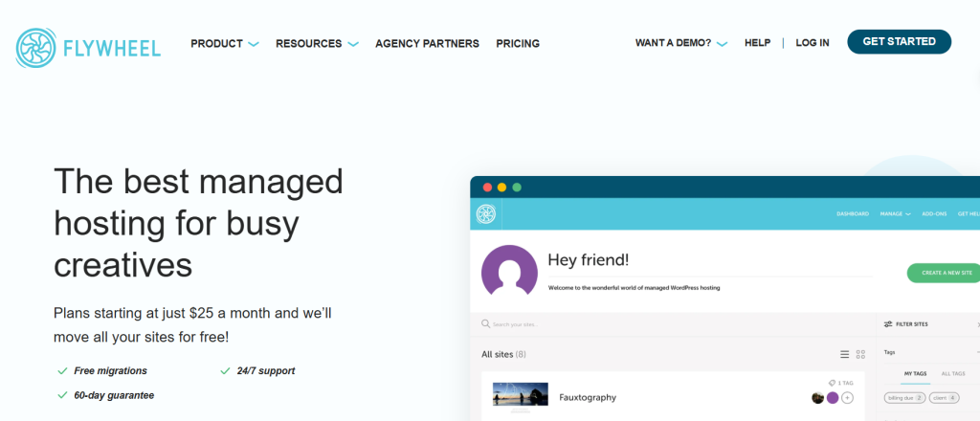
Task: Click the 24/7 support checkmark icon
Action: (225, 371)
